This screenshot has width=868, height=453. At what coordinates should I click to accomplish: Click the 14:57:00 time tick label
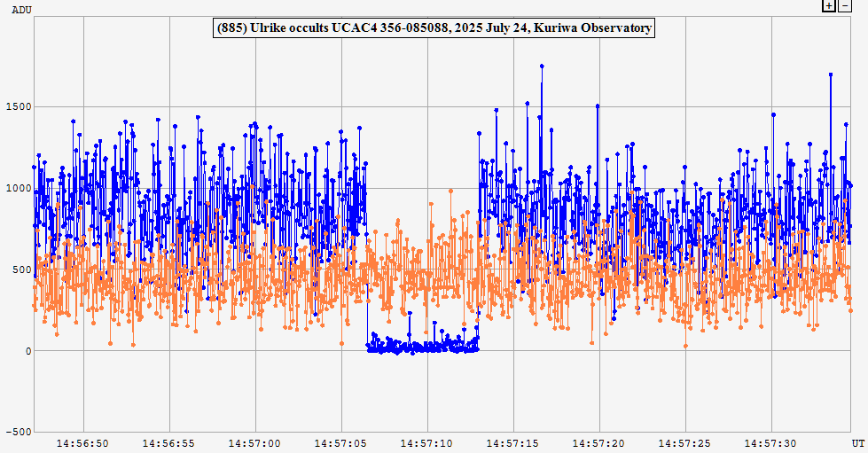tap(255, 442)
